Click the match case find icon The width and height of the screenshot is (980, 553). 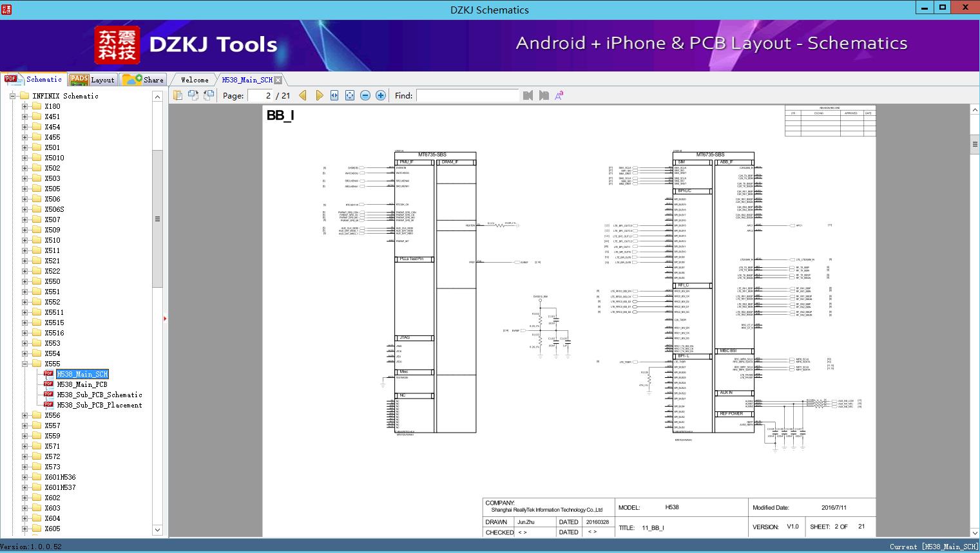pos(559,95)
